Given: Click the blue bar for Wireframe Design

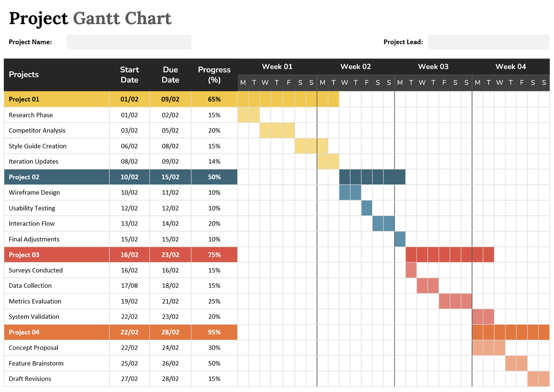Looking at the screenshot, I should [x=350, y=192].
